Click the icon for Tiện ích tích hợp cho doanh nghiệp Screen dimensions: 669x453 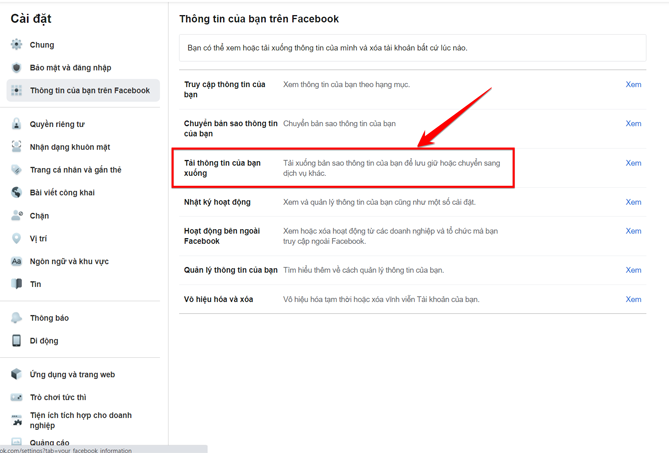point(16,420)
